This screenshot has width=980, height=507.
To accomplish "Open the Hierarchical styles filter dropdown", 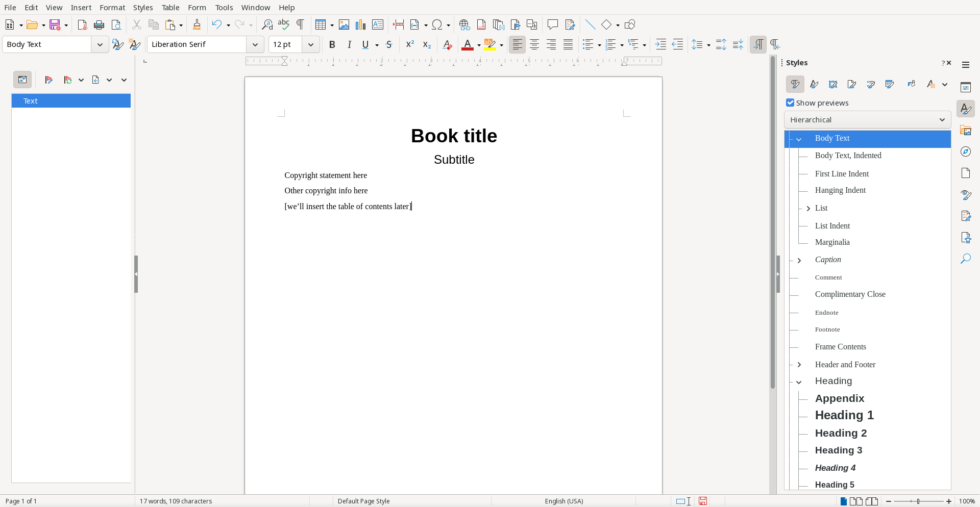I will pos(867,120).
